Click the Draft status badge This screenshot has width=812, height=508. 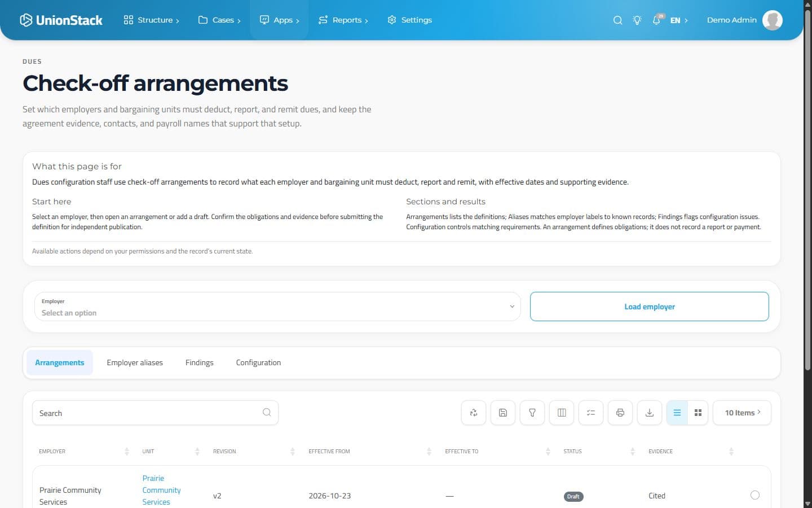click(x=573, y=496)
